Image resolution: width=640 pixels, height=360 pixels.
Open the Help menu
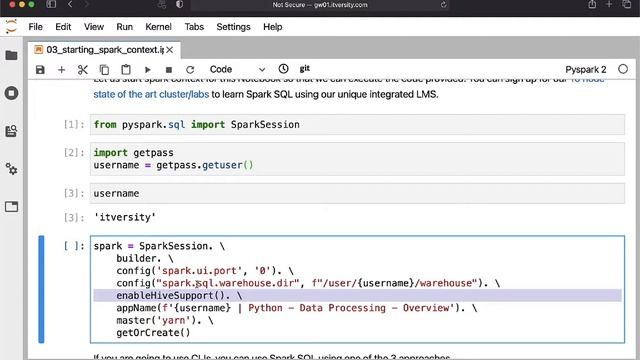pos(273,27)
